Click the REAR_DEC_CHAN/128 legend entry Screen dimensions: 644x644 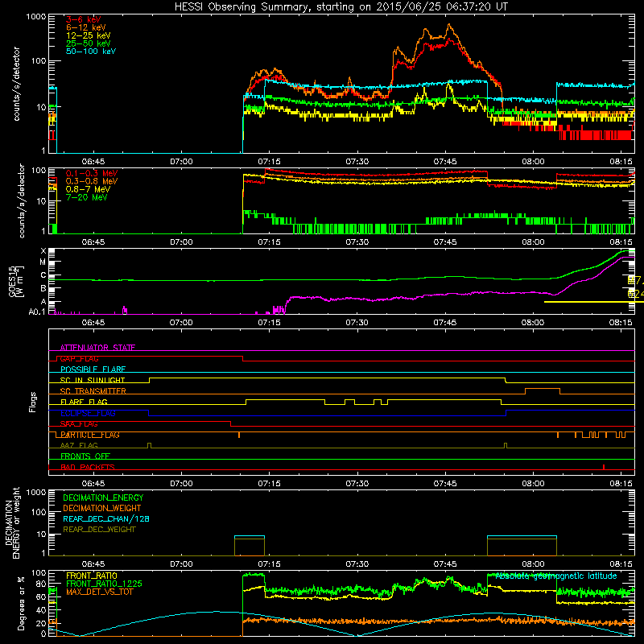tap(106, 518)
